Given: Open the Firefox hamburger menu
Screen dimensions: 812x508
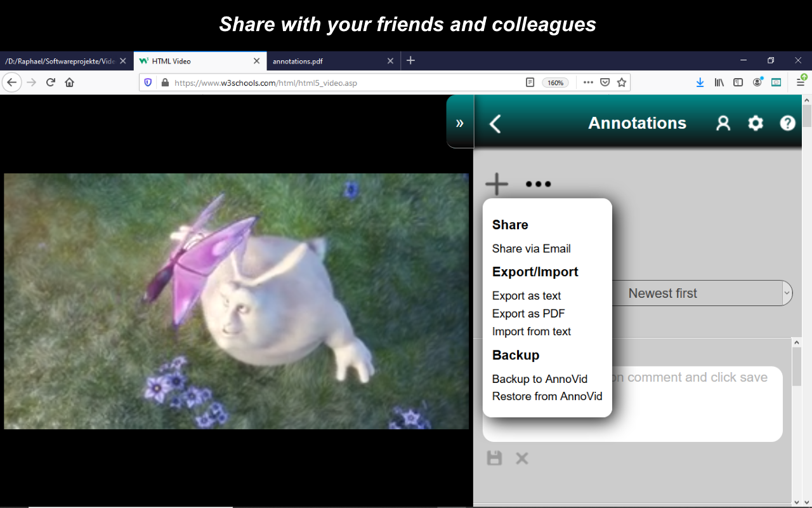Looking at the screenshot, I should [x=801, y=82].
